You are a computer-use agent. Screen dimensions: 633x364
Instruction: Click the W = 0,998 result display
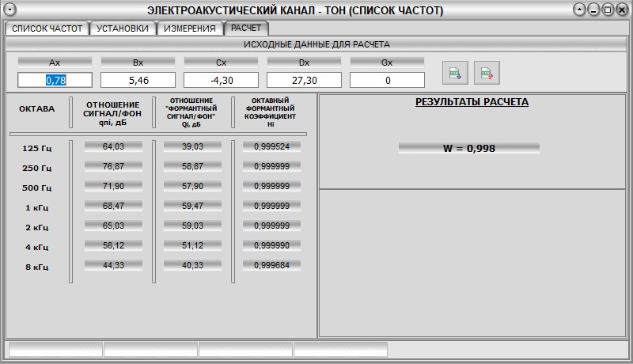click(x=468, y=148)
